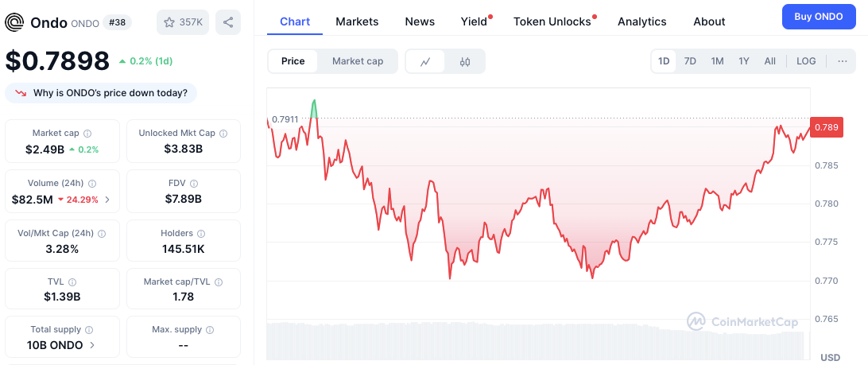
Task: Click the info icon beside Holders
Action: click(202, 234)
